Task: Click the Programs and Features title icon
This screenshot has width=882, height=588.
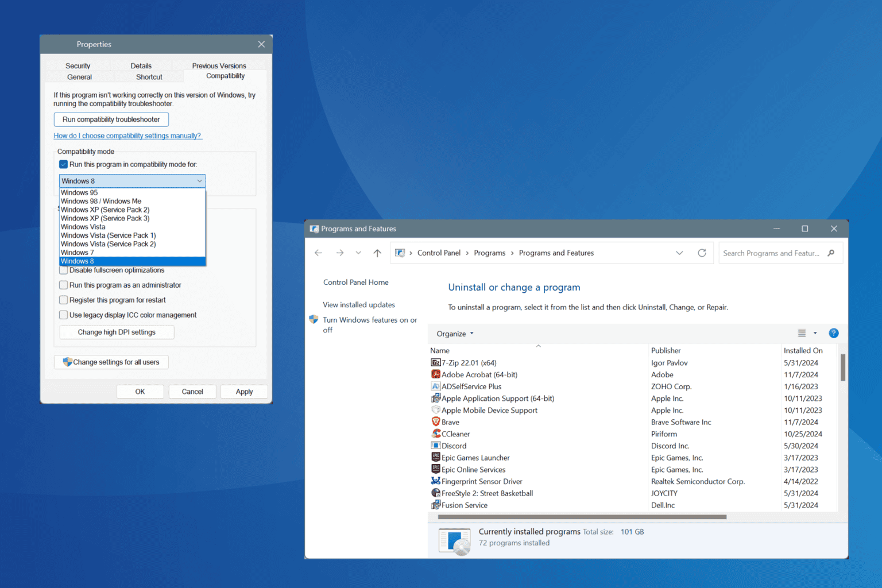Action: pos(314,229)
